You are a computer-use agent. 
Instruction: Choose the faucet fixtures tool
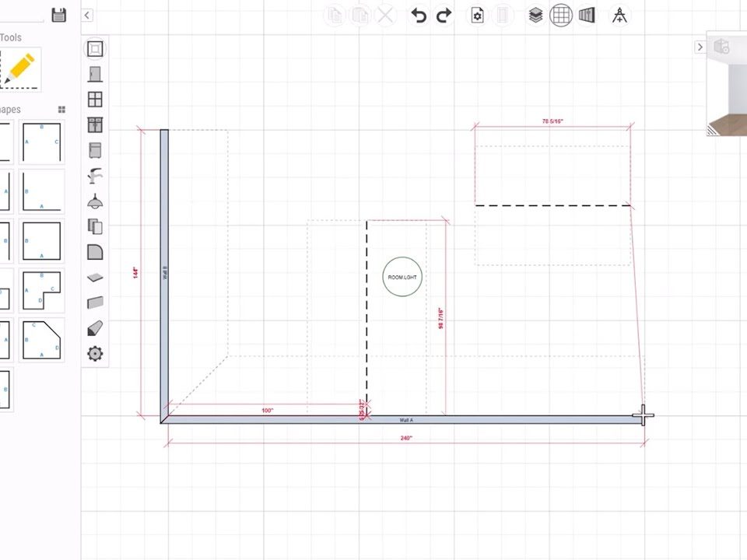coord(94,176)
